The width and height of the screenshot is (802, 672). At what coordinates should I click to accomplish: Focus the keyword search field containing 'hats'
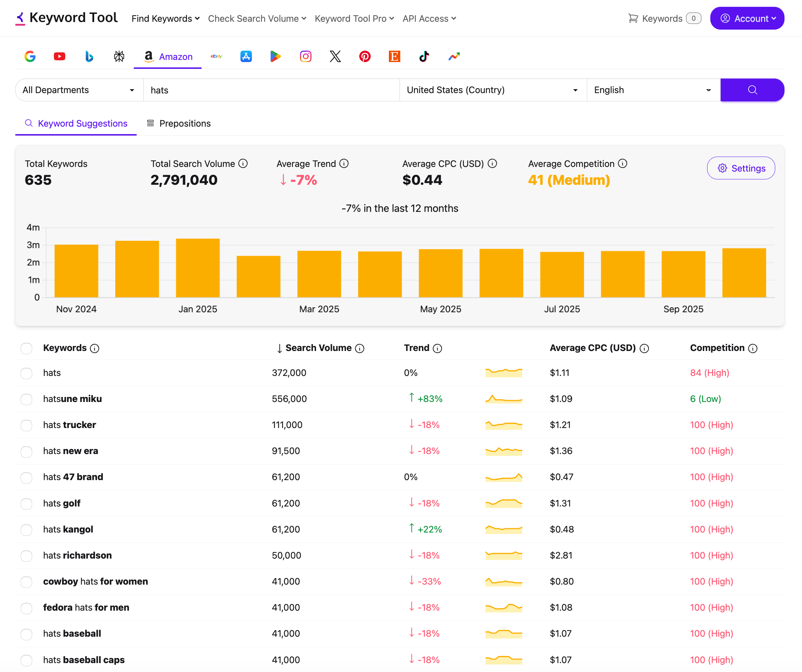(x=271, y=90)
